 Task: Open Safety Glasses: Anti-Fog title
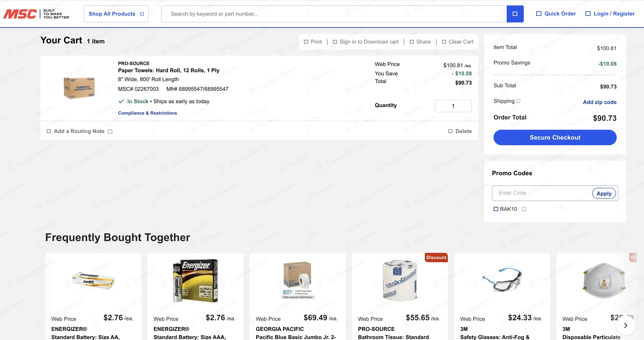[x=495, y=337]
